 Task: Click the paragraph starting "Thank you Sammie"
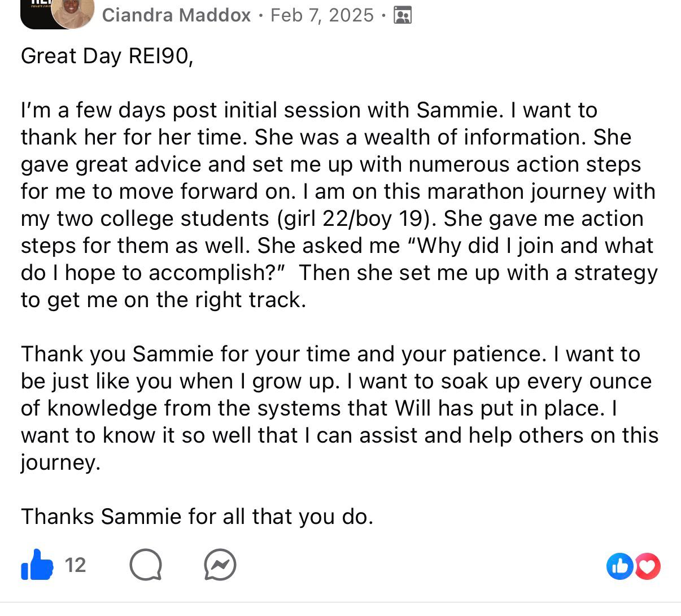(x=339, y=408)
